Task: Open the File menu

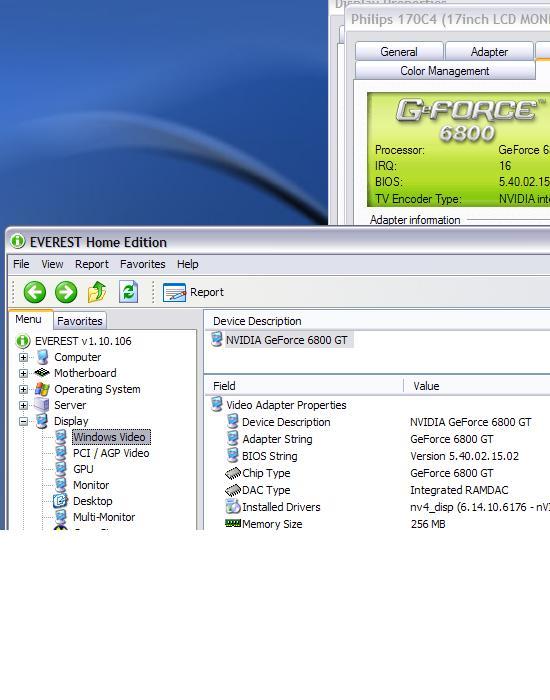Action: pos(21,264)
